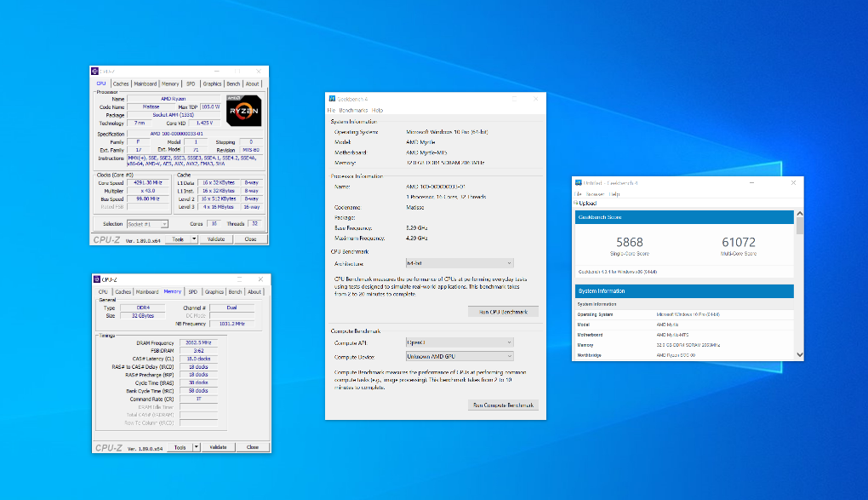Click the Package Socket AM4 (1331) value
Image resolution: width=868 pixels, height=500 pixels.
point(173,115)
